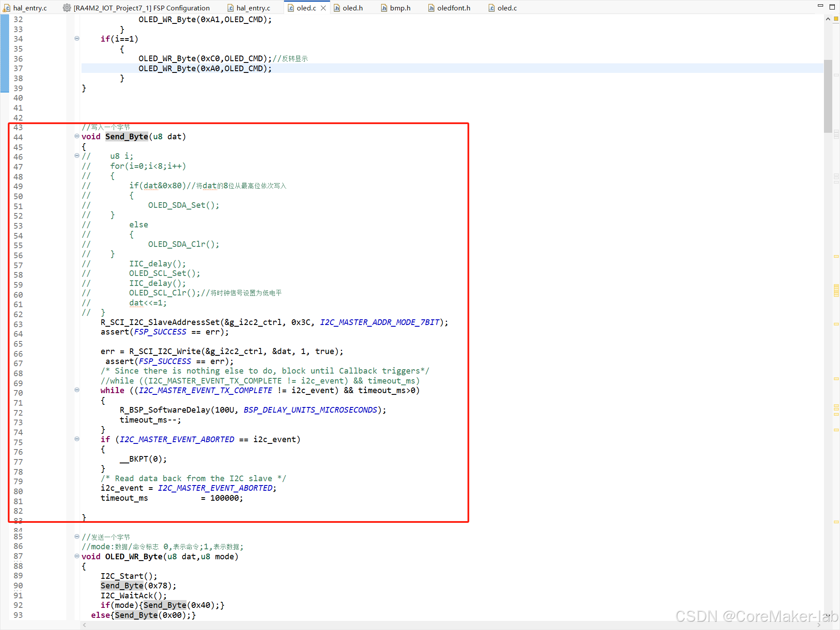This screenshot has width=840, height=630.
Task: Click the horizontal scrollbar left arrow
Action: (85, 625)
